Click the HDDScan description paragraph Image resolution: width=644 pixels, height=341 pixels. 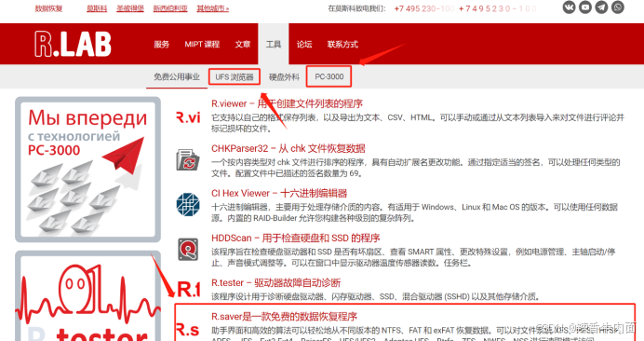[x=413, y=257]
